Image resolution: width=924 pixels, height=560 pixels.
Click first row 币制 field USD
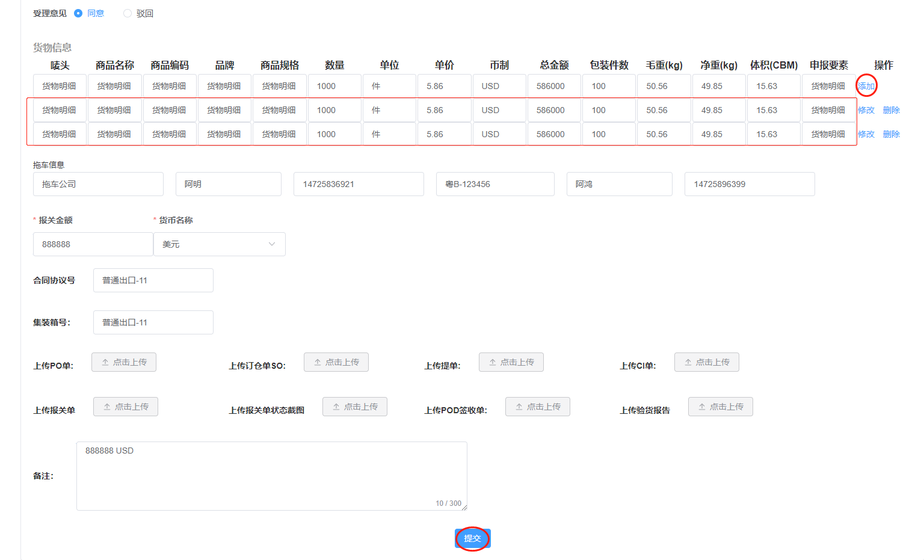[499, 86]
